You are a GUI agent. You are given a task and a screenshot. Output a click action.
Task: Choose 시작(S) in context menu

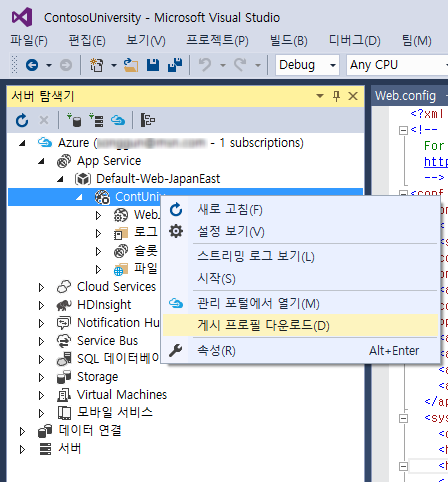coord(300,278)
